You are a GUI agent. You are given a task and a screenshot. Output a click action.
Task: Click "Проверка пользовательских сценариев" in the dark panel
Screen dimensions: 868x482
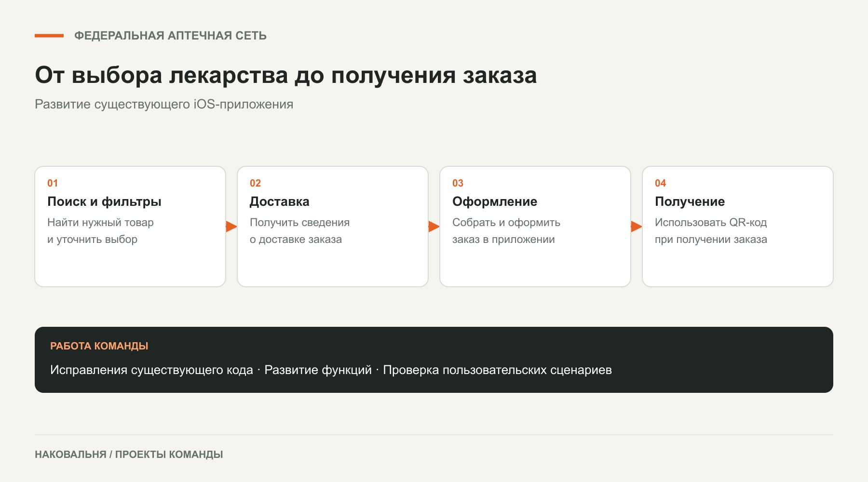click(x=497, y=370)
